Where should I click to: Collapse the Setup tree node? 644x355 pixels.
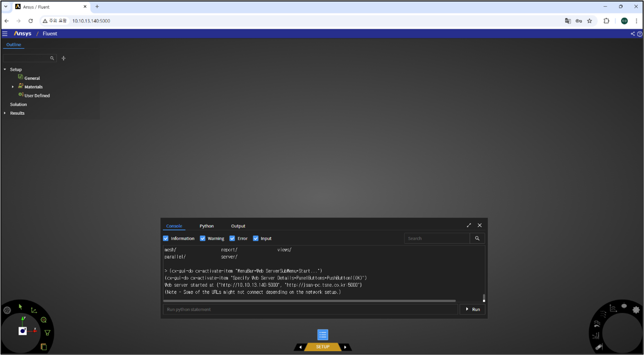(x=5, y=69)
